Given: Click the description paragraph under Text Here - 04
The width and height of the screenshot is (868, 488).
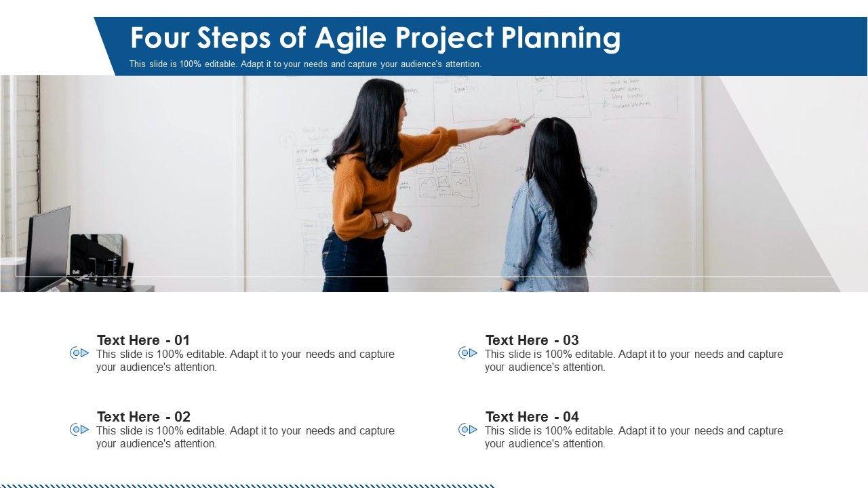Looking at the screenshot, I should coord(633,437).
